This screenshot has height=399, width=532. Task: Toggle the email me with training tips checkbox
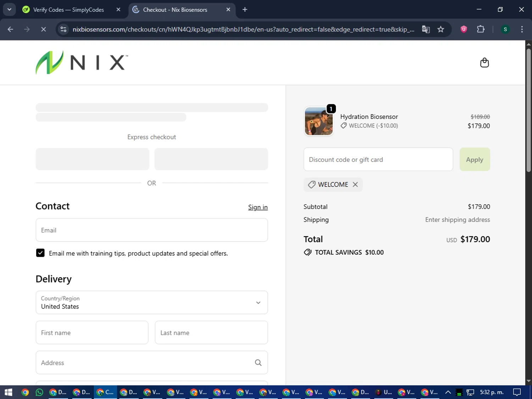click(40, 253)
